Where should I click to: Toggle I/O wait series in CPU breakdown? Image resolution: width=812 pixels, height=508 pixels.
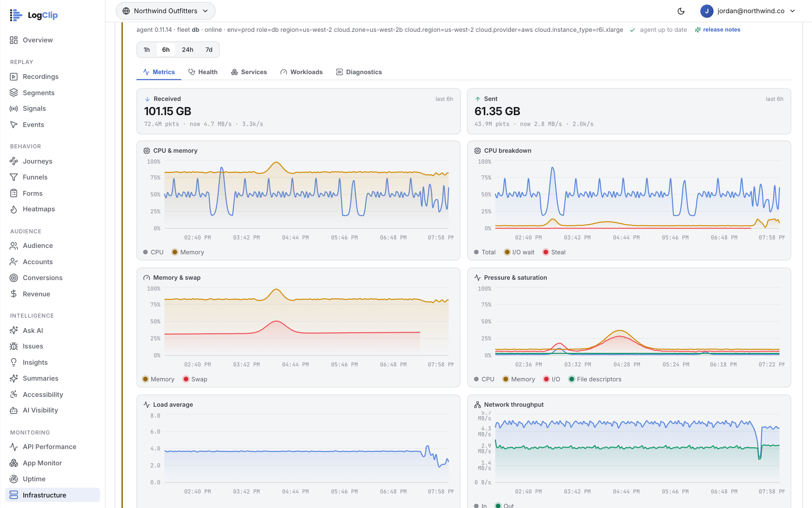click(x=519, y=252)
